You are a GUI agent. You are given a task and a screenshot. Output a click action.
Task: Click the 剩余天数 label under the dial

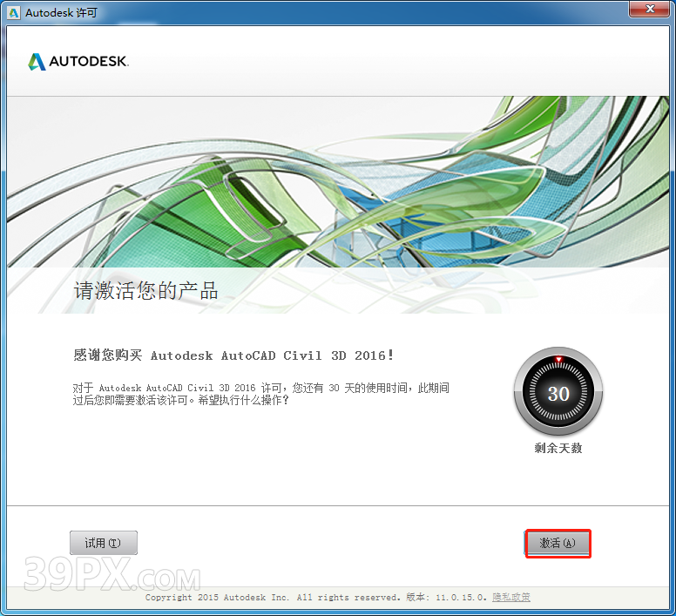click(x=558, y=449)
